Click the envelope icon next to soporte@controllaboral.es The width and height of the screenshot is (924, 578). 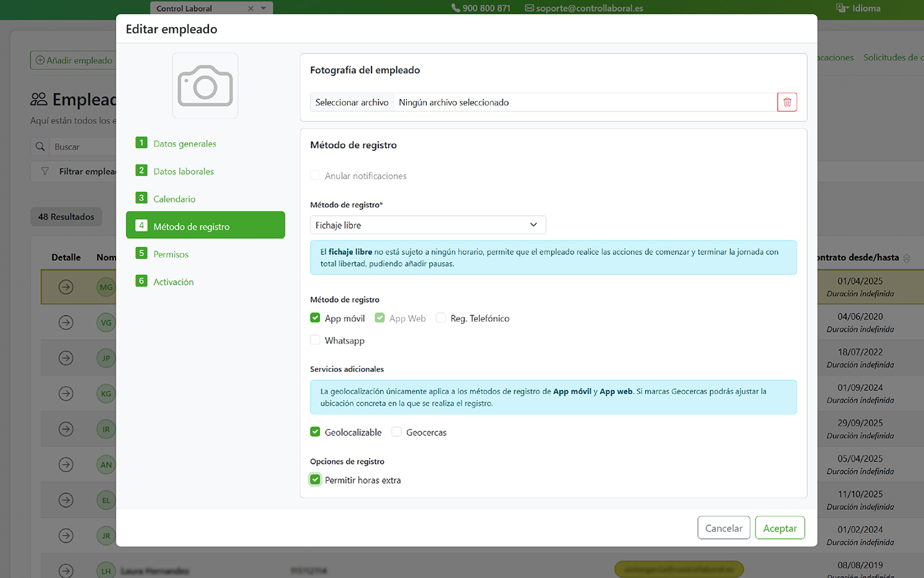point(528,8)
